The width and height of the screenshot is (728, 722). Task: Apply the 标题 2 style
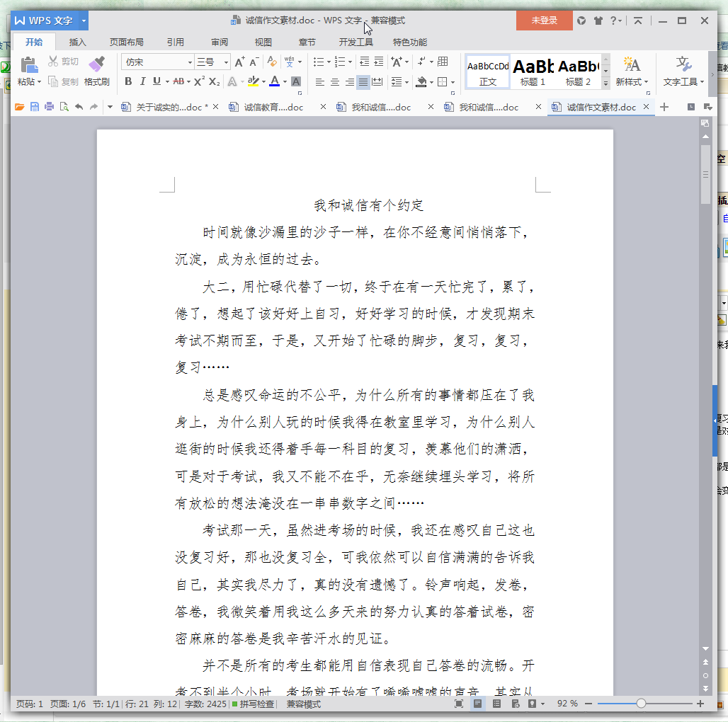[x=578, y=72]
